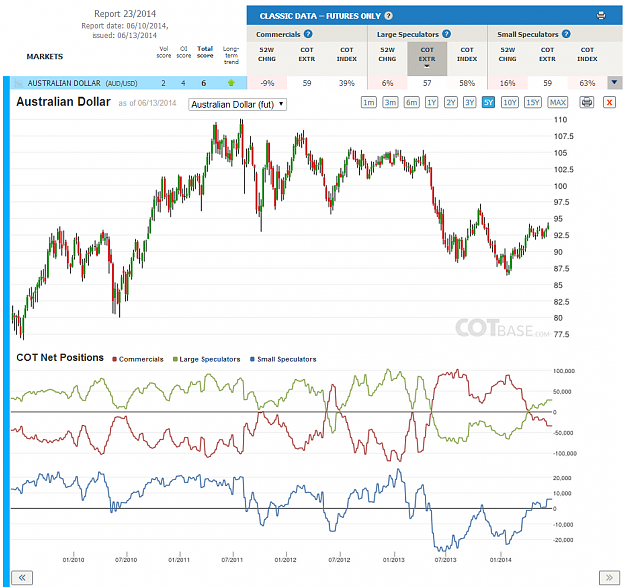This screenshot has width=625, height=587.
Task: Select the Australian Dollar (AUD/USD) market row
Action: 129,83
